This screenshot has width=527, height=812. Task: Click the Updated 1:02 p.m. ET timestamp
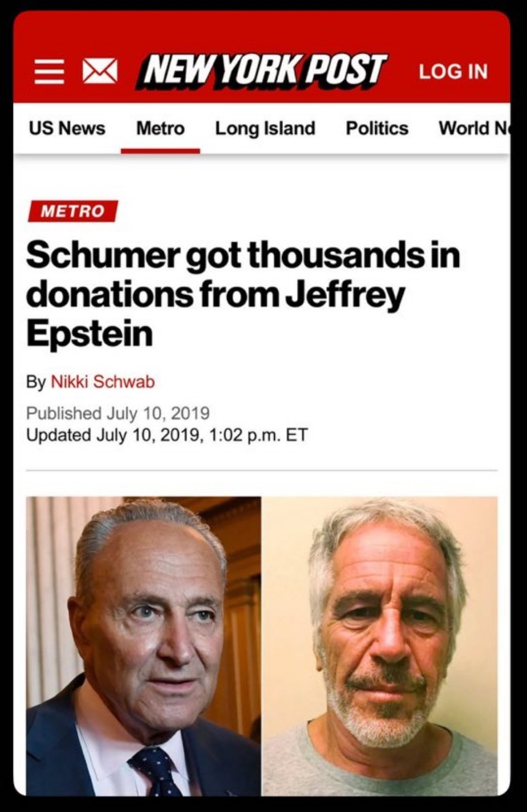167,435
